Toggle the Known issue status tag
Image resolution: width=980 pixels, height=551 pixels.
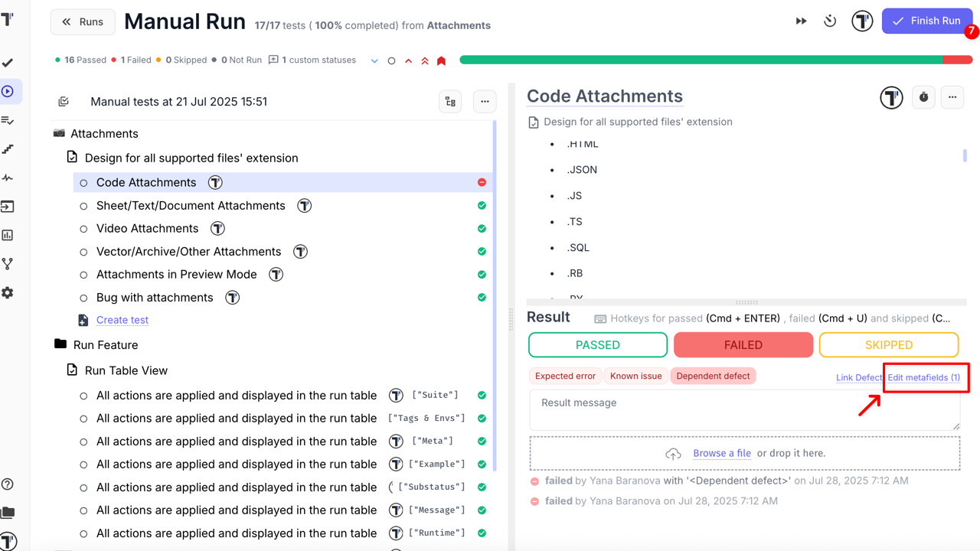[x=635, y=376]
